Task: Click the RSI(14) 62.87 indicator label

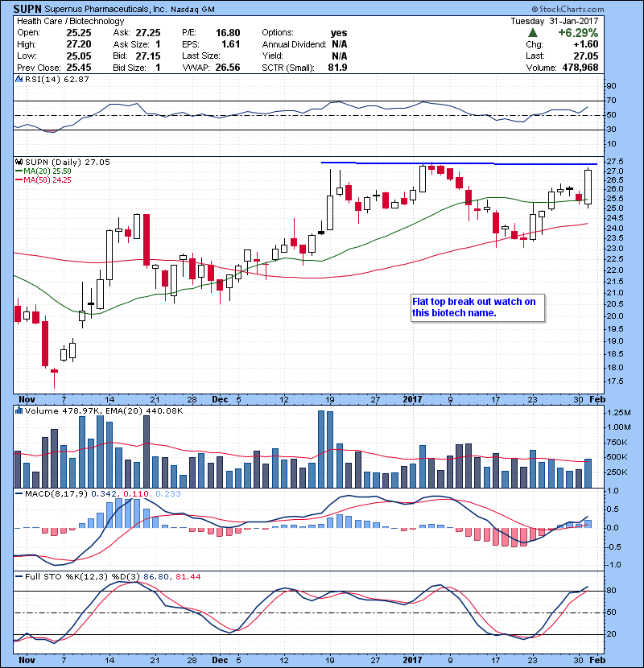Action: pos(57,79)
